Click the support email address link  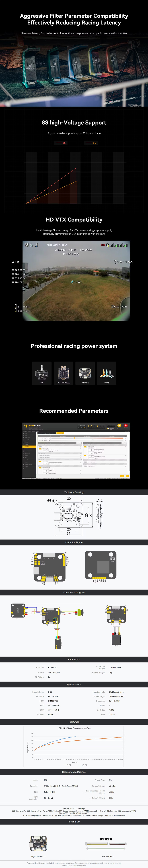point(77,865)
